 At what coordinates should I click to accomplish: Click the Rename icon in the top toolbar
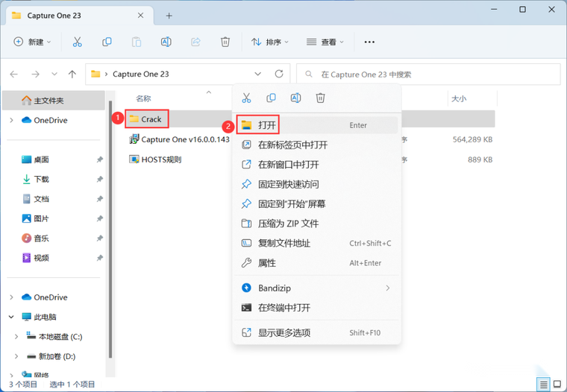(166, 42)
